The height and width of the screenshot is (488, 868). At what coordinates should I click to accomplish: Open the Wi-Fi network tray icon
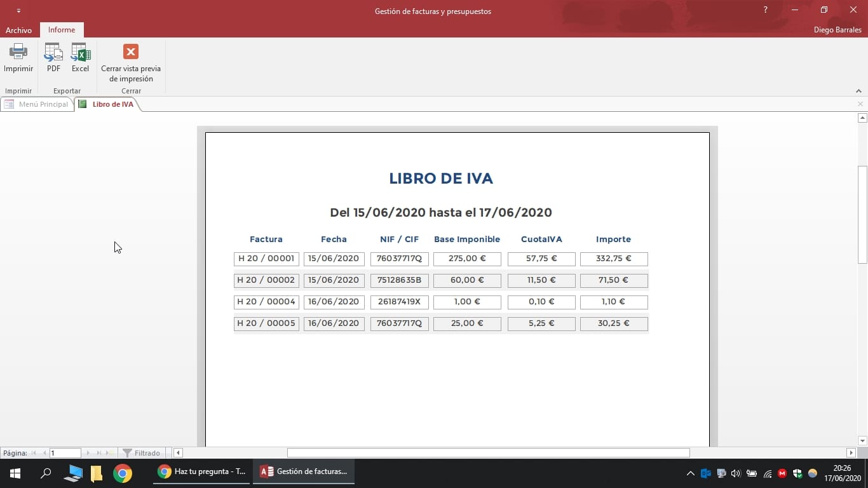pyautogui.click(x=767, y=473)
